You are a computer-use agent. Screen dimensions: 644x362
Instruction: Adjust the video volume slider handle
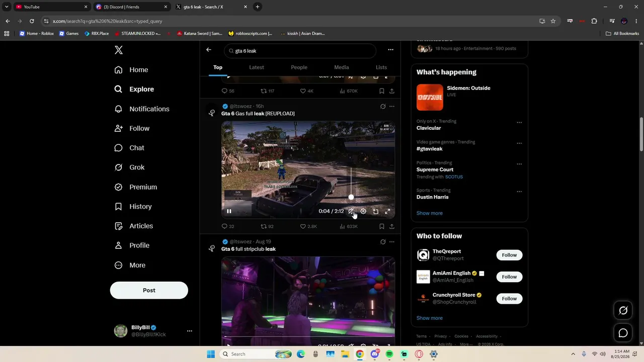point(351,197)
